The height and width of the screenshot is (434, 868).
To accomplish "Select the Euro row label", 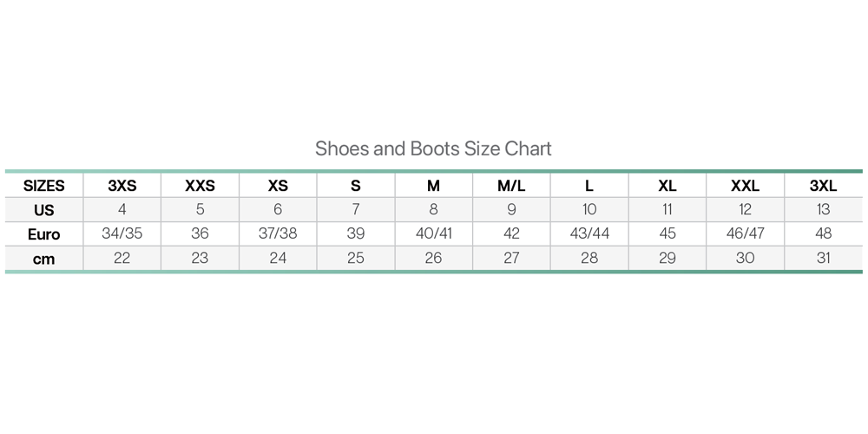I will point(44,234).
